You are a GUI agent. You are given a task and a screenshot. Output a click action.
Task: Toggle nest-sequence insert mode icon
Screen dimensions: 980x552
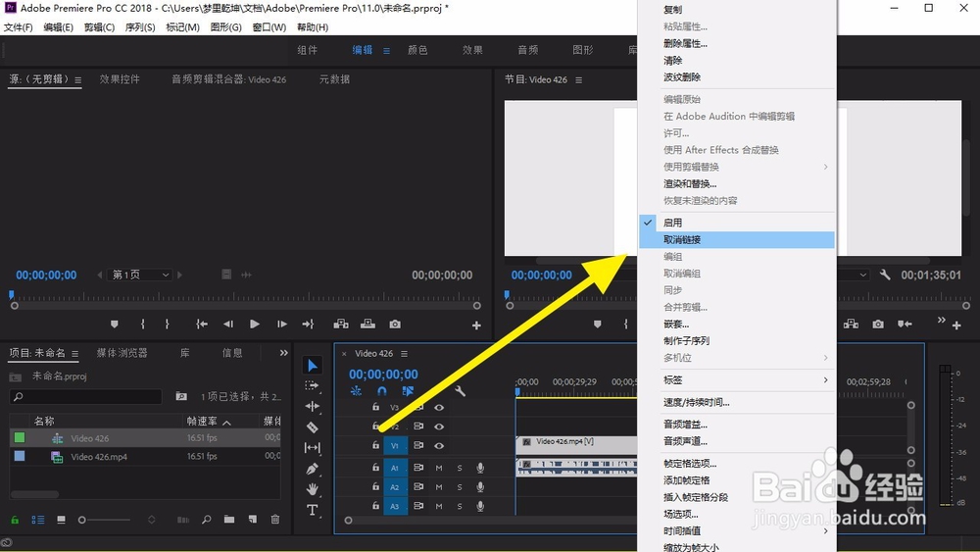pos(356,391)
